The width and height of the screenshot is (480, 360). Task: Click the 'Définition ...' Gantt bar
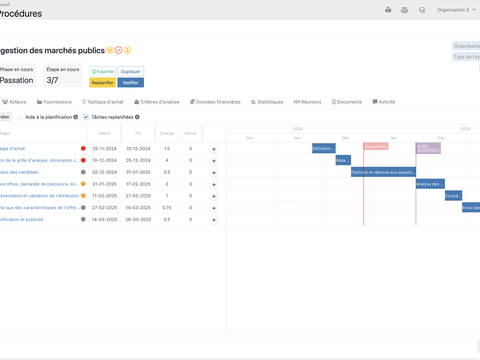(324, 148)
